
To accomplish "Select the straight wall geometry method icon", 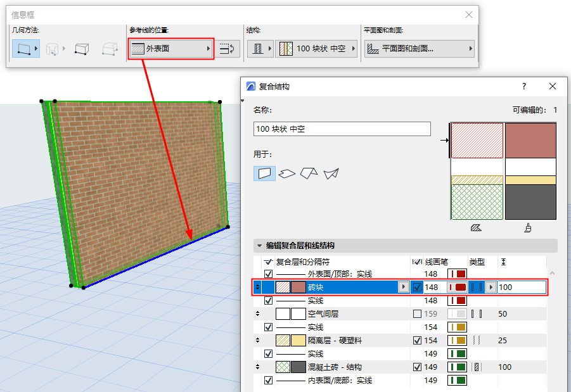I will 23,48.
